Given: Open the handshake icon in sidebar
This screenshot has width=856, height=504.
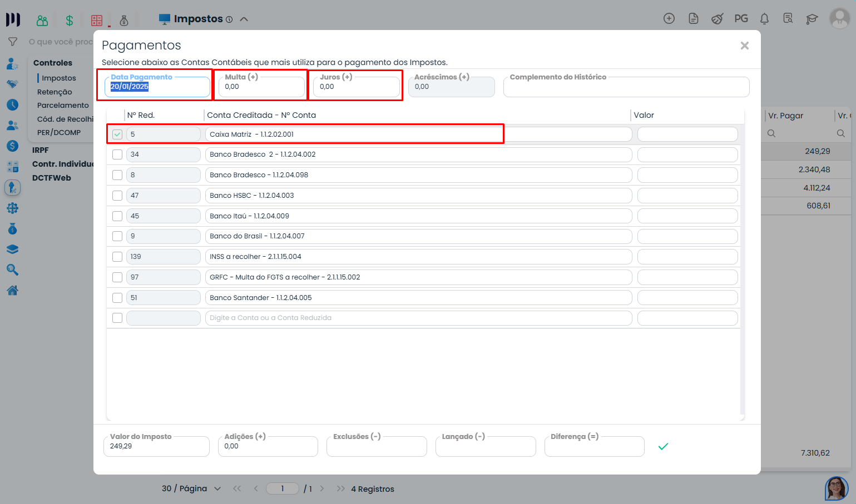Looking at the screenshot, I should [x=12, y=84].
